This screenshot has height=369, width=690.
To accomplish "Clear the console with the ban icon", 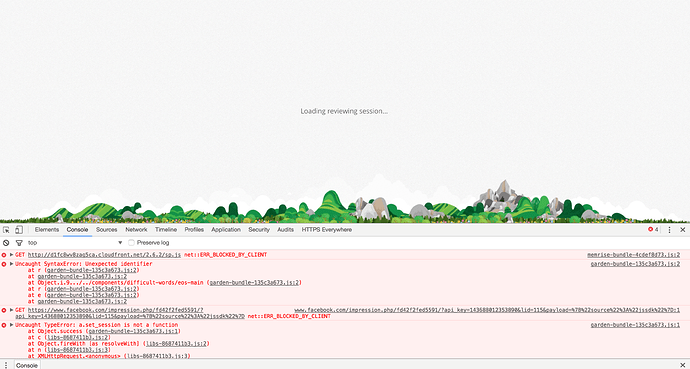I will (x=6, y=243).
